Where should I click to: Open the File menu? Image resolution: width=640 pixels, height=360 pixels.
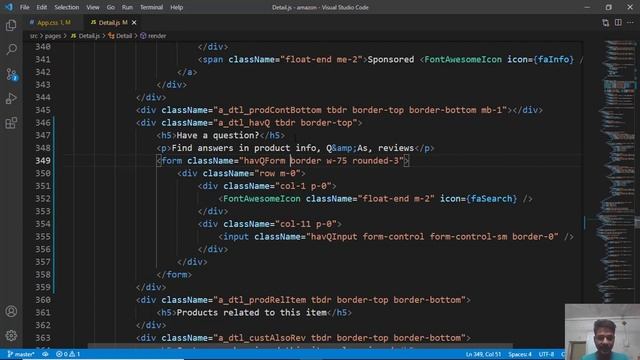pyautogui.click(x=24, y=7)
